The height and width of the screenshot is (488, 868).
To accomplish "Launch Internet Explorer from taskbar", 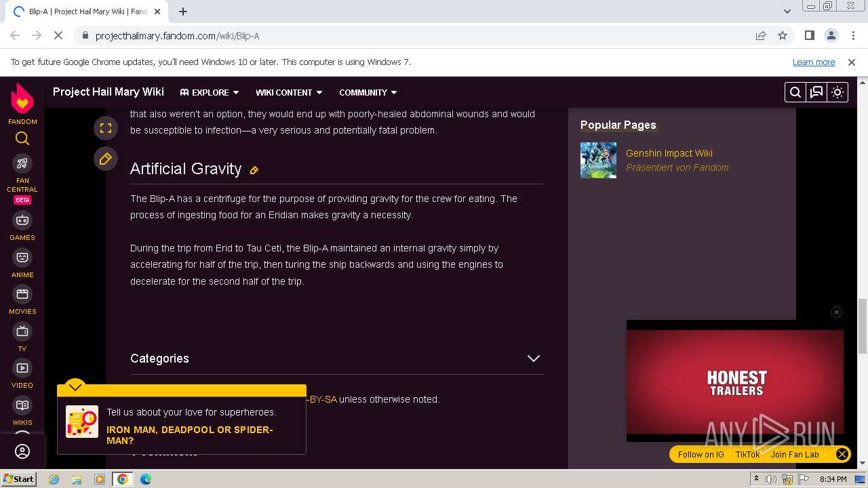I will pyautogui.click(x=54, y=479).
